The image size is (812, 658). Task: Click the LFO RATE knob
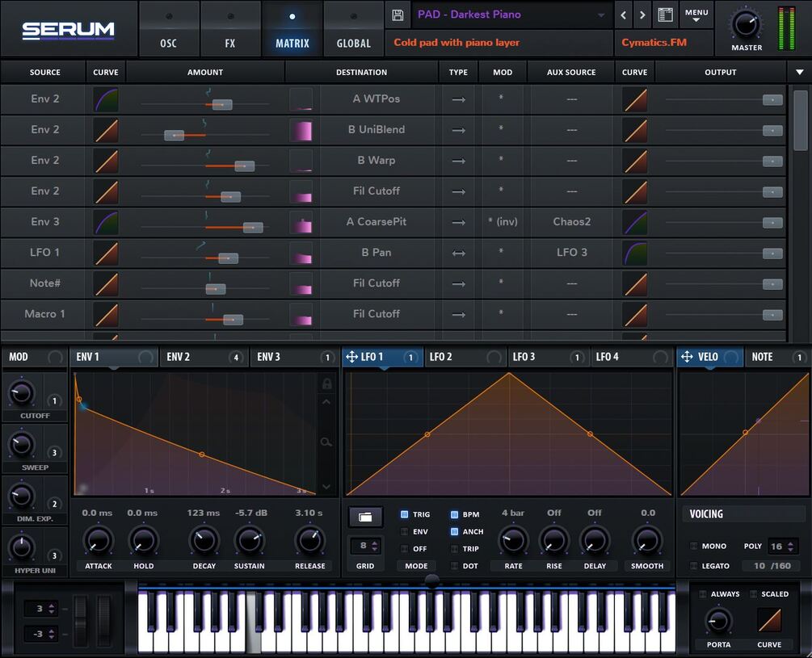coord(513,541)
